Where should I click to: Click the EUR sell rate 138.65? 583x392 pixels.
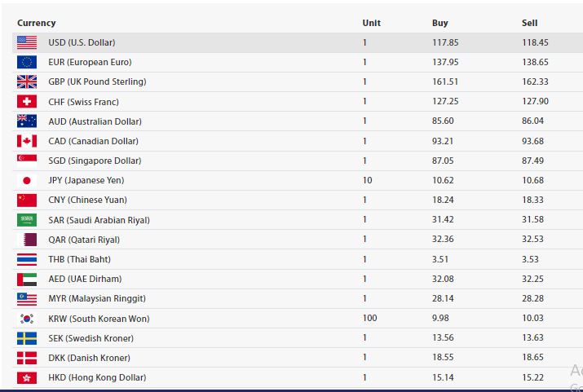[x=535, y=62]
